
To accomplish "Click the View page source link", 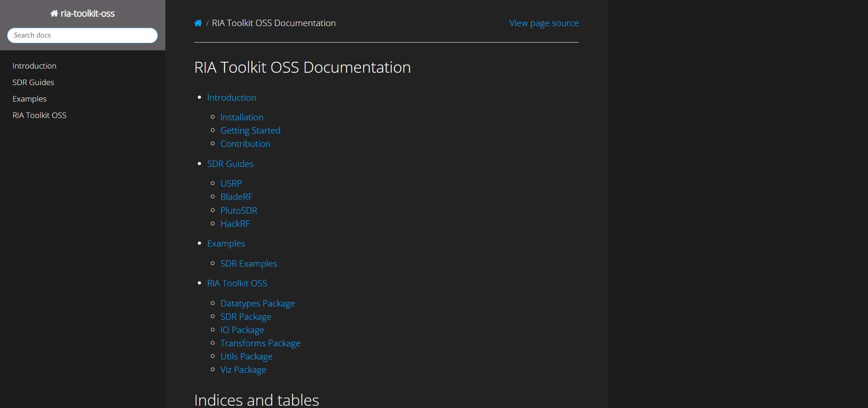I will tap(544, 23).
